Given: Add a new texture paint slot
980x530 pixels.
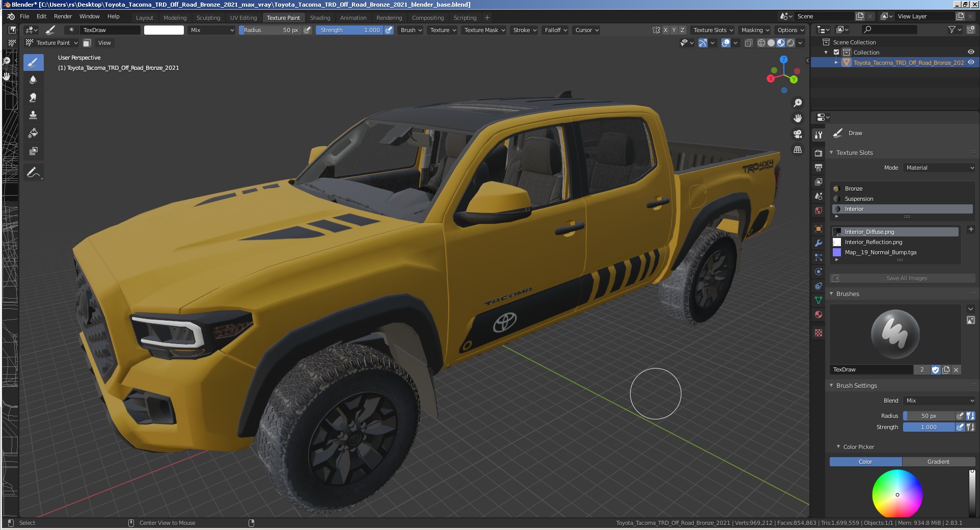Looking at the screenshot, I should pos(970,229).
